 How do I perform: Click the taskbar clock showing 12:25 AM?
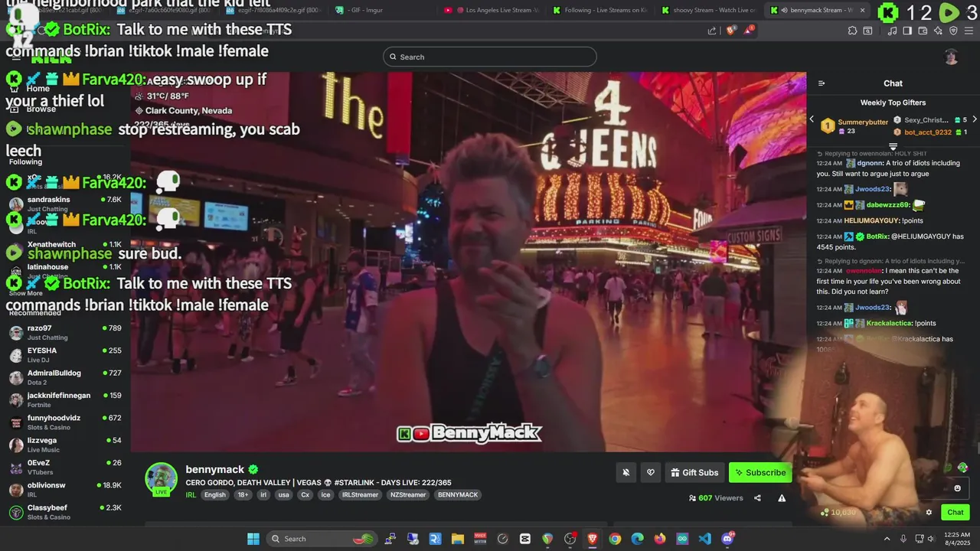[x=957, y=539]
